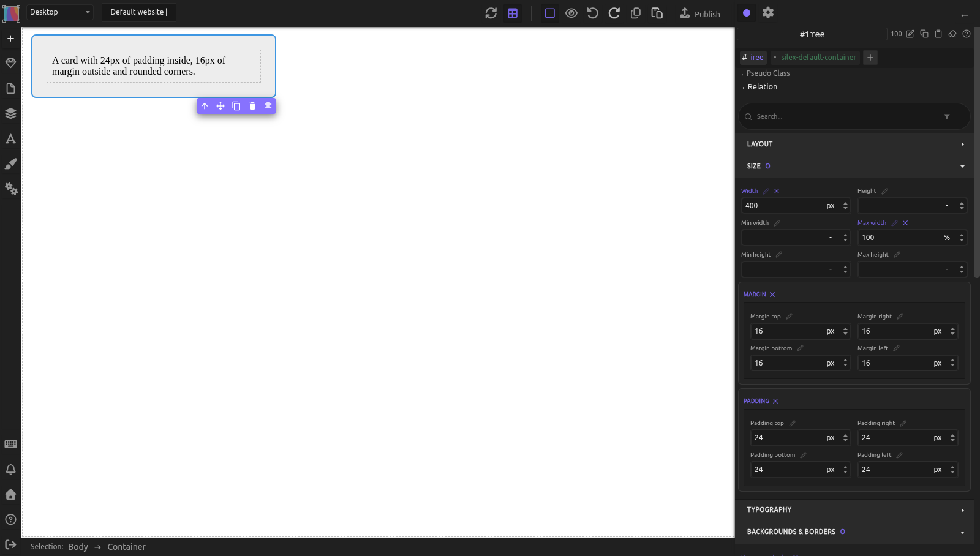The width and height of the screenshot is (980, 556).
Task: Collapse the SIZE section
Action: pos(854,166)
